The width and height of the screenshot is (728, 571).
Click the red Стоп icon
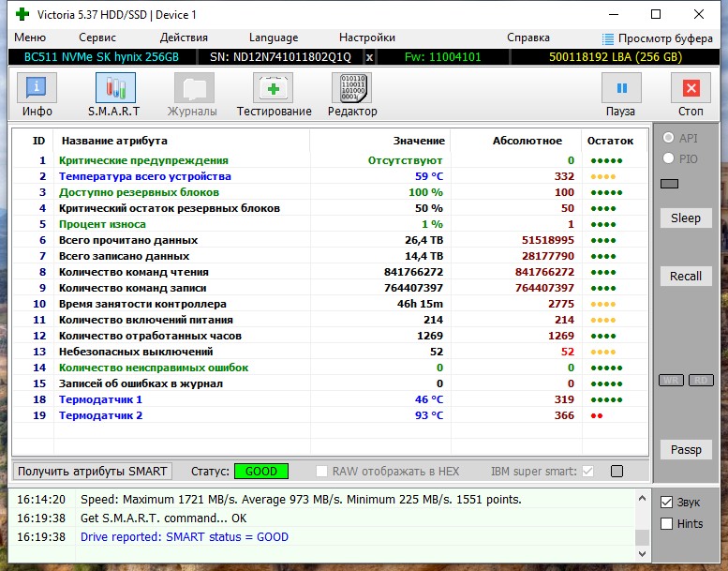tap(691, 88)
